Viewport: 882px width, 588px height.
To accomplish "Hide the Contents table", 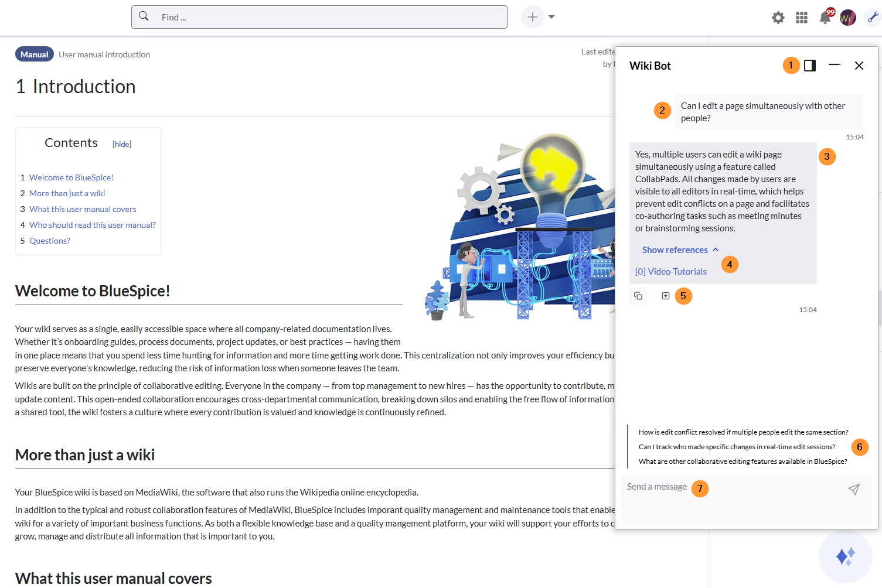I will pyautogui.click(x=122, y=145).
